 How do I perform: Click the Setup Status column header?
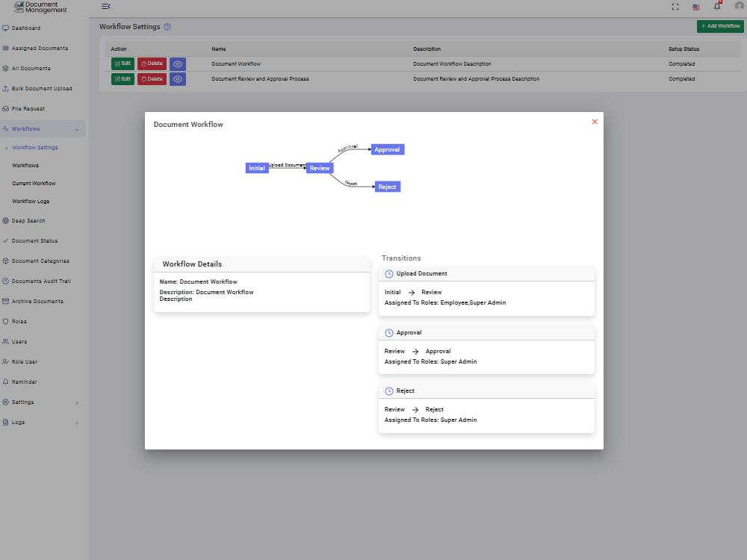684,49
